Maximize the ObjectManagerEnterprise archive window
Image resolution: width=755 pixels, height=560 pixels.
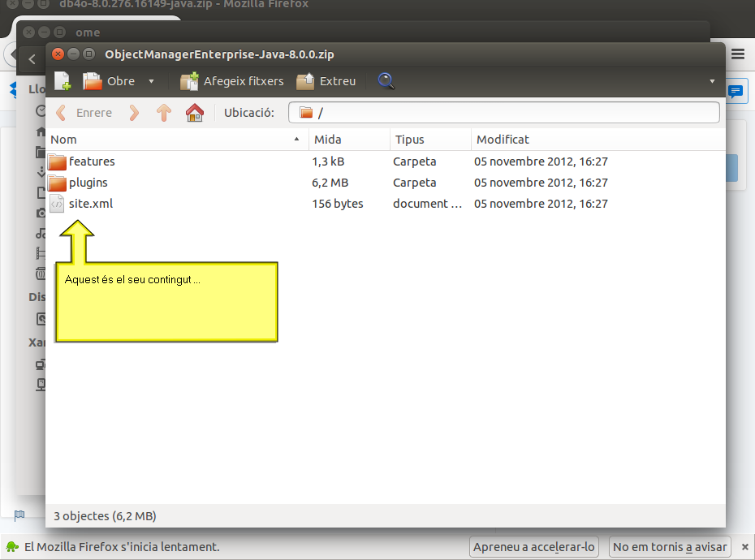click(x=88, y=54)
